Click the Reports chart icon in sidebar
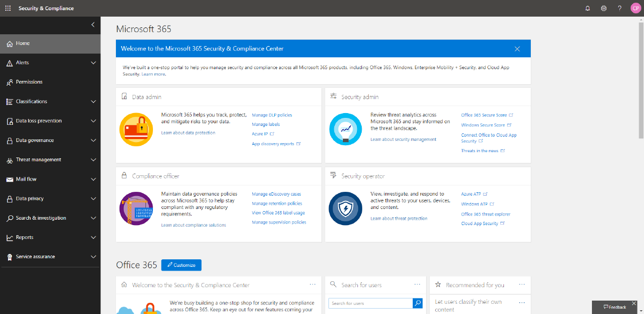 [x=10, y=237]
